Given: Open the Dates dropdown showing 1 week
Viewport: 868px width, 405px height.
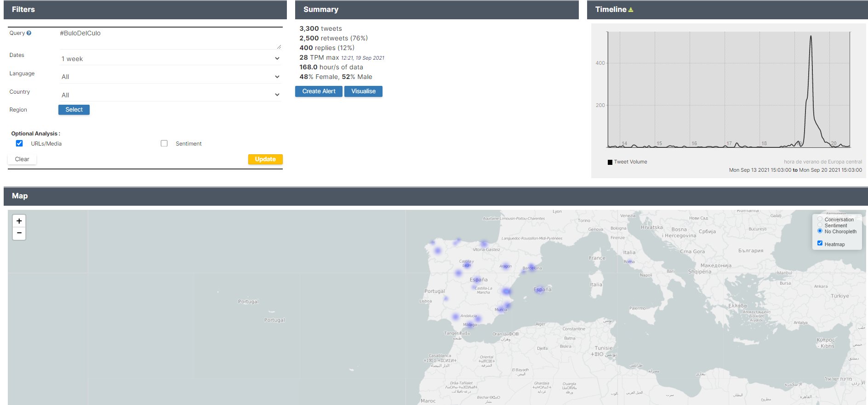Looking at the screenshot, I should 170,59.
